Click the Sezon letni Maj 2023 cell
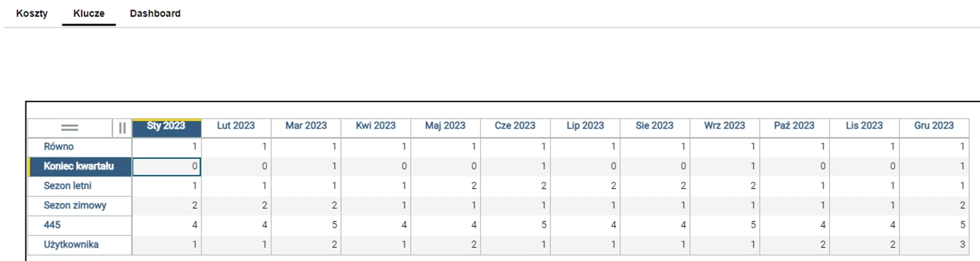This screenshot has height=261, width=980. click(x=445, y=186)
